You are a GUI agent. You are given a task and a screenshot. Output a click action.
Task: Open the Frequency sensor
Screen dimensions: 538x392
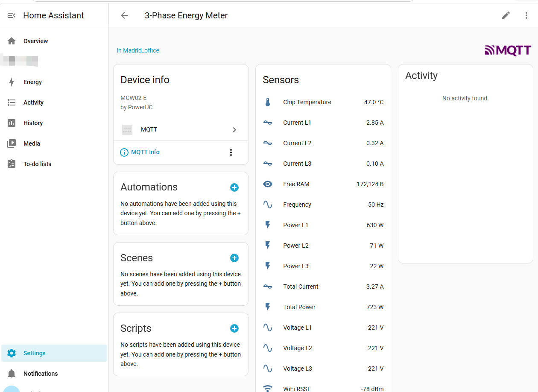pos(323,205)
